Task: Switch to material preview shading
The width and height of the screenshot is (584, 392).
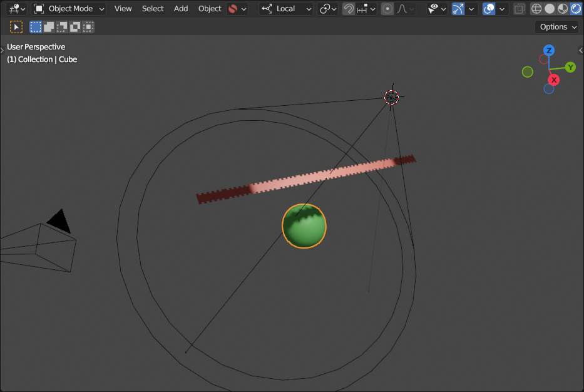Action: coord(563,9)
